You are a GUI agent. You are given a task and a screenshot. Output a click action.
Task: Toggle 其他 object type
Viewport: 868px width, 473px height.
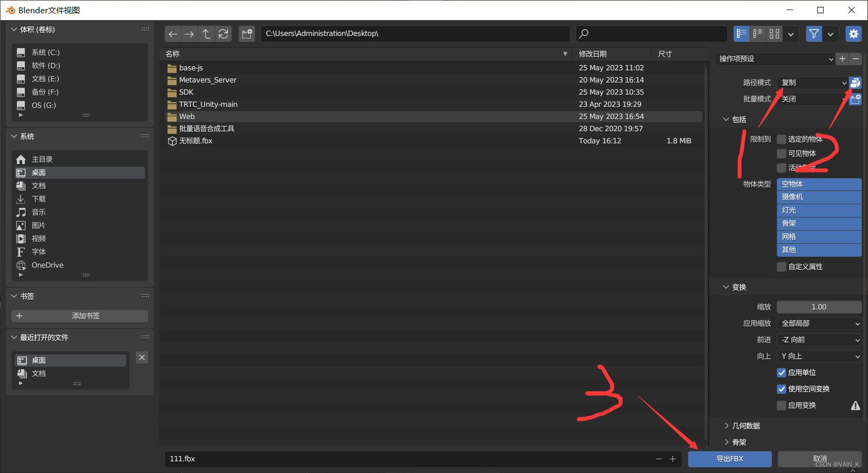(819, 250)
